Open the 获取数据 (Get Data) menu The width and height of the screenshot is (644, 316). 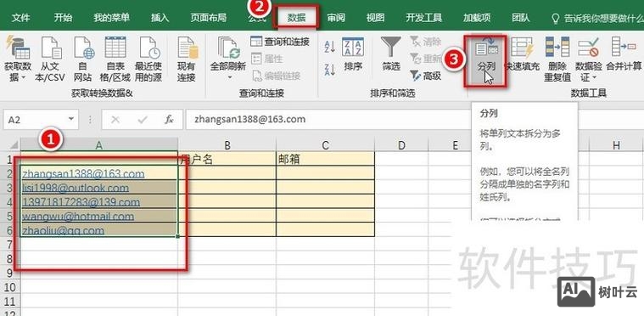pos(17,59)
